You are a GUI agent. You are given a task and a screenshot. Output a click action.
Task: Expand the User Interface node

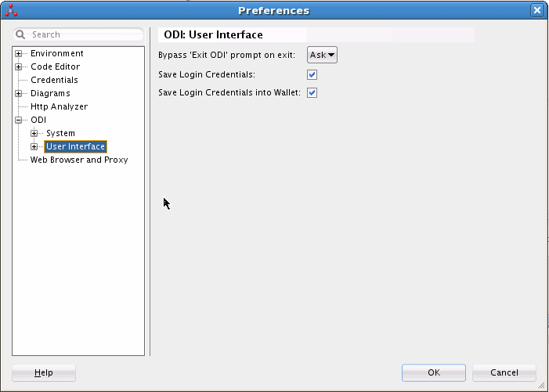tap(34, 146)
